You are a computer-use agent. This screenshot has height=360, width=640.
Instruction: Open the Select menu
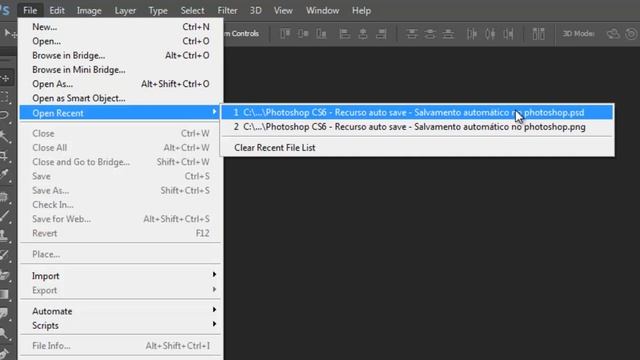(x=192, y=11)
